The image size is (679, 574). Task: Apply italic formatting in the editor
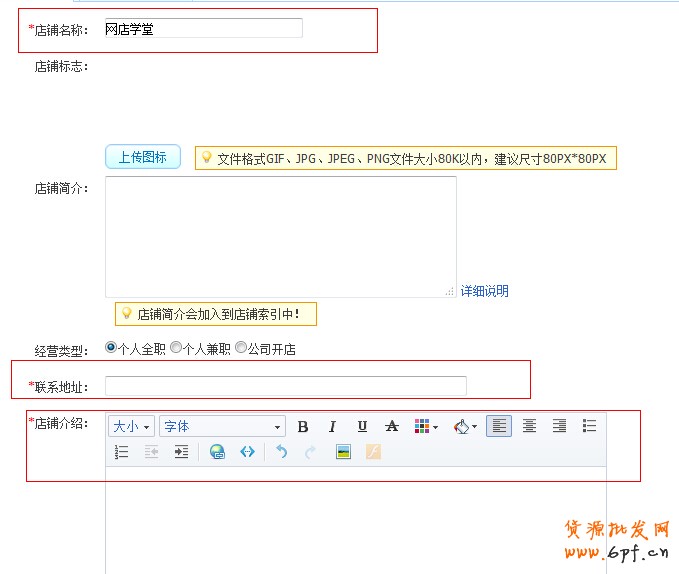click(x=333, y=427)
